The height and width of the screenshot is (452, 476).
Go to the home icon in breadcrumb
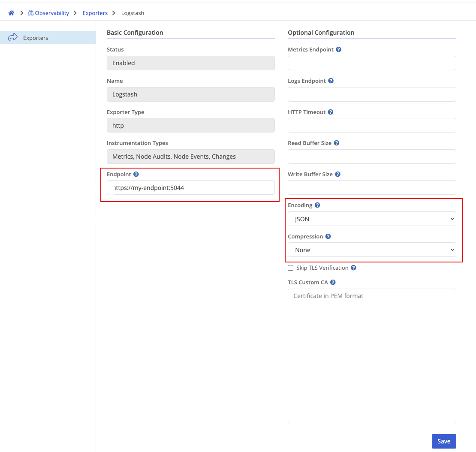pyautogui.click(x=11, y=13)
